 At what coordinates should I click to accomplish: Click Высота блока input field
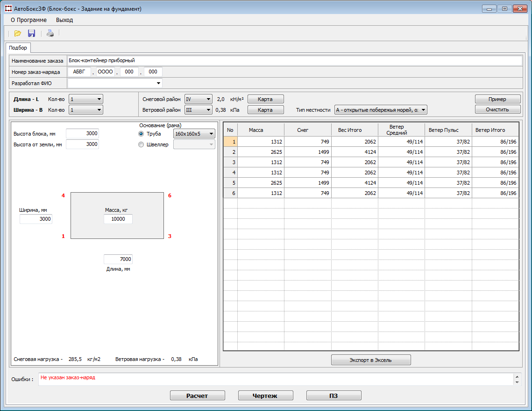click(83, 133)
